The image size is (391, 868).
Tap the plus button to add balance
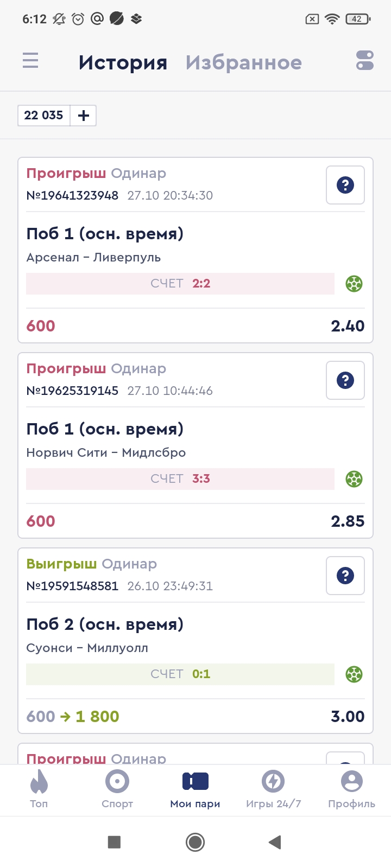pos(84,116)
